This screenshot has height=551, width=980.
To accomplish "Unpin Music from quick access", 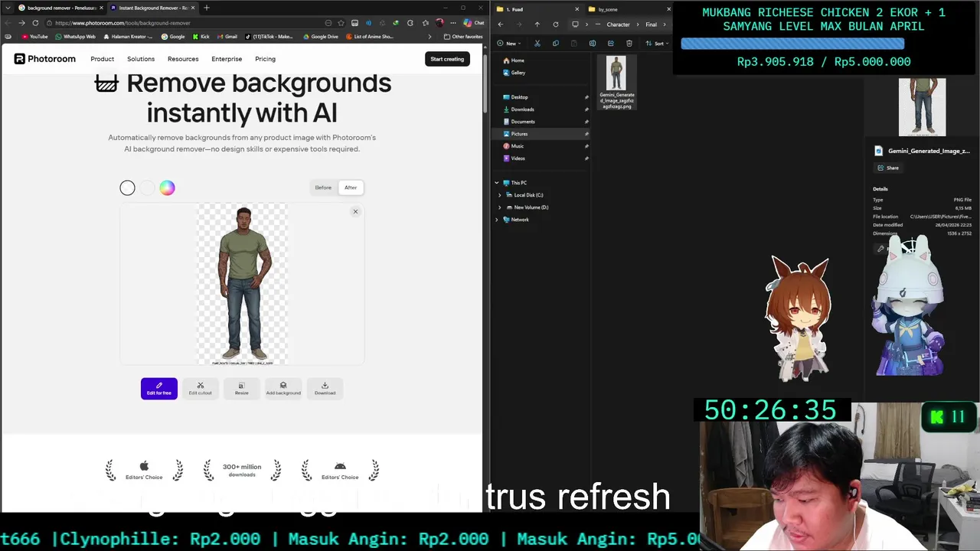I will tap(586, 146).
